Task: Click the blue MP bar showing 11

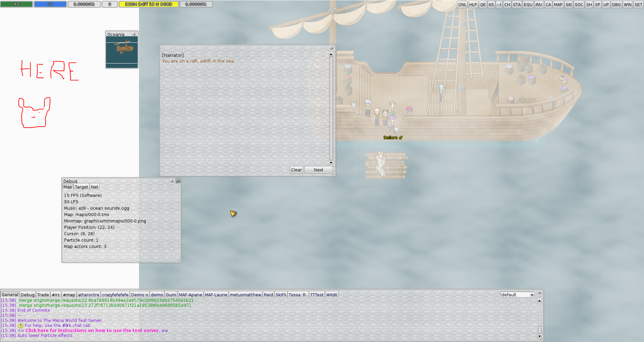Action: tap(50, 4)
